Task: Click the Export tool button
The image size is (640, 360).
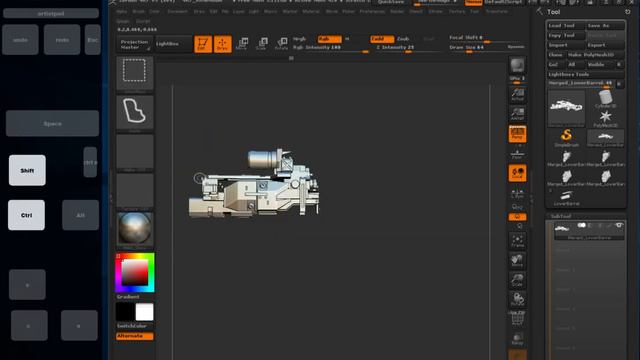Action: 605,45
